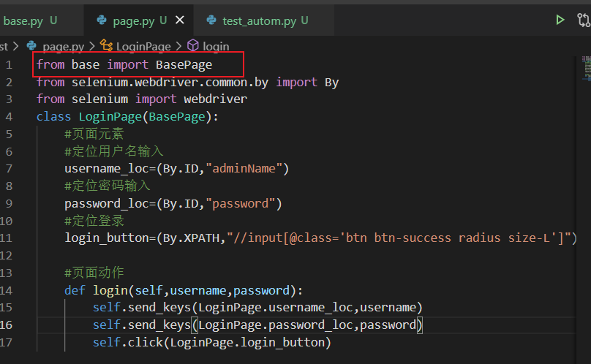Click 'LoginPage' in the class definition line

click(x=110, y=117)
